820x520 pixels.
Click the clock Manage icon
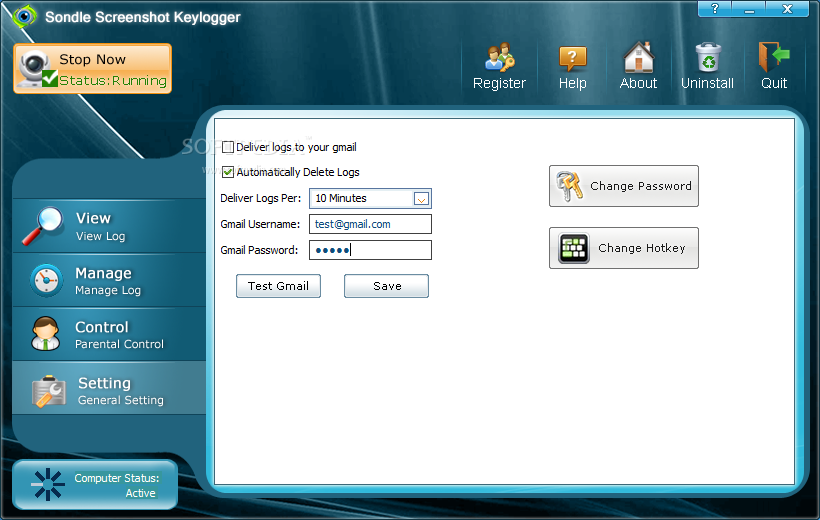point(46,280)
